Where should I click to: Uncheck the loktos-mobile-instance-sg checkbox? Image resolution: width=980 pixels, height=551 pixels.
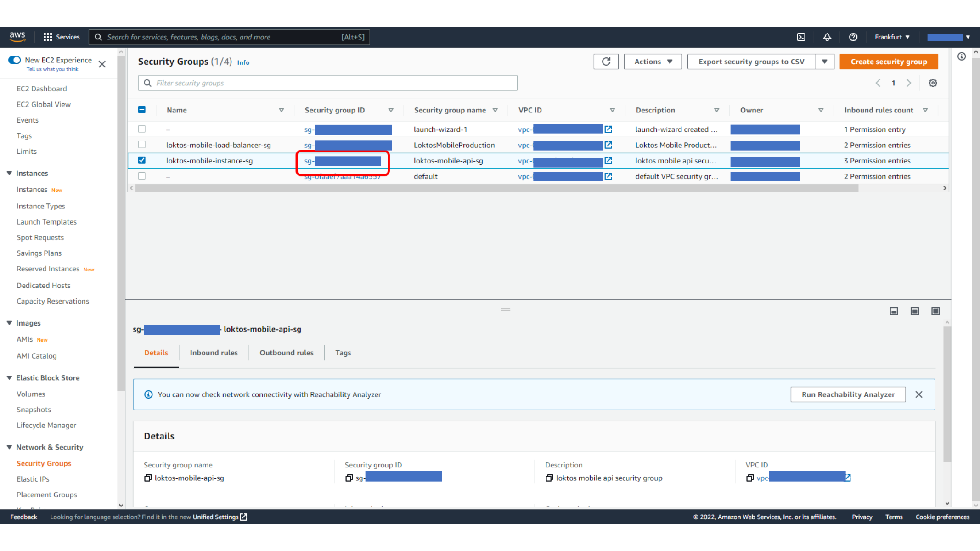point(142,160)
